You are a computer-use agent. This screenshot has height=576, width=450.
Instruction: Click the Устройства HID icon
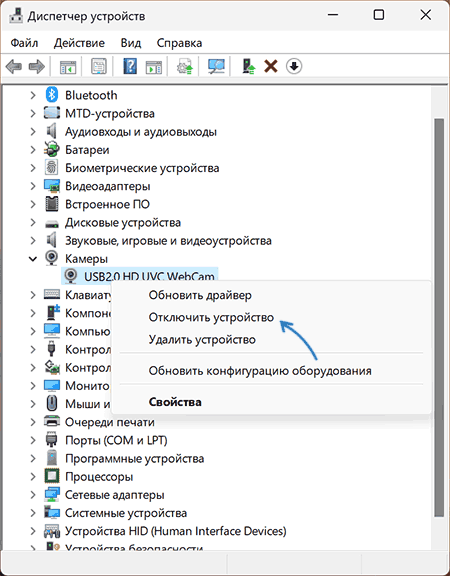coord(51,531)
